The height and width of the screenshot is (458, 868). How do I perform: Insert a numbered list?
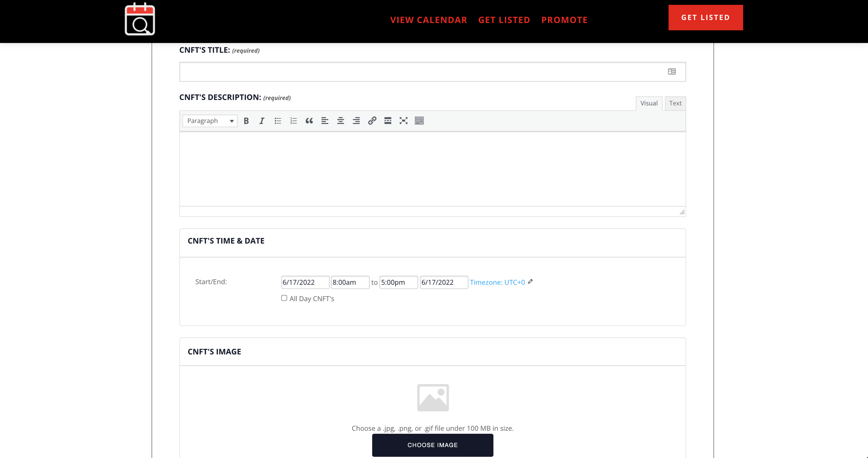[x=293, y=121]
